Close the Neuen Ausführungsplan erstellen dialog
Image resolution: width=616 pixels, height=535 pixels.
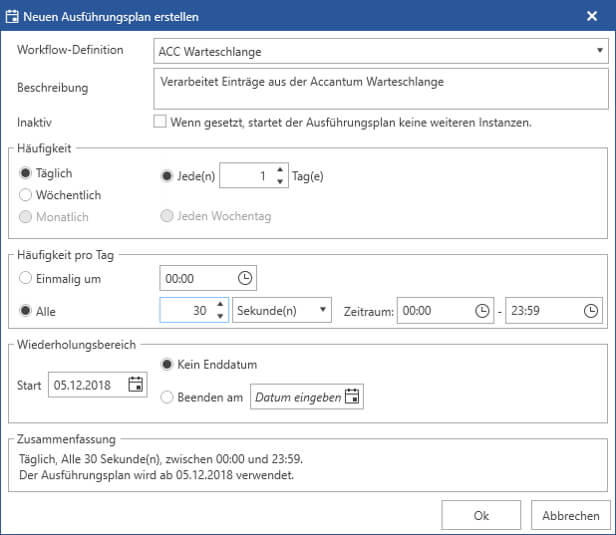[x=592, y=16]
